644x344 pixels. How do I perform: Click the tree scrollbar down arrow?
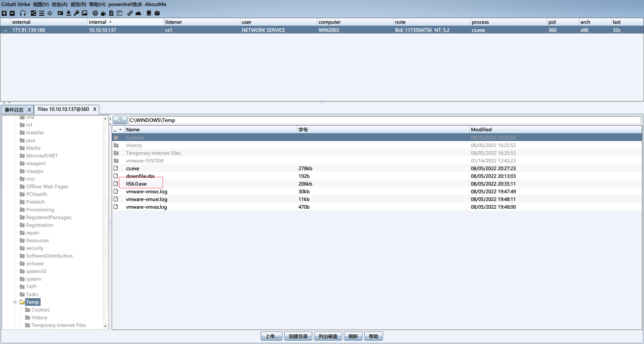105,326
